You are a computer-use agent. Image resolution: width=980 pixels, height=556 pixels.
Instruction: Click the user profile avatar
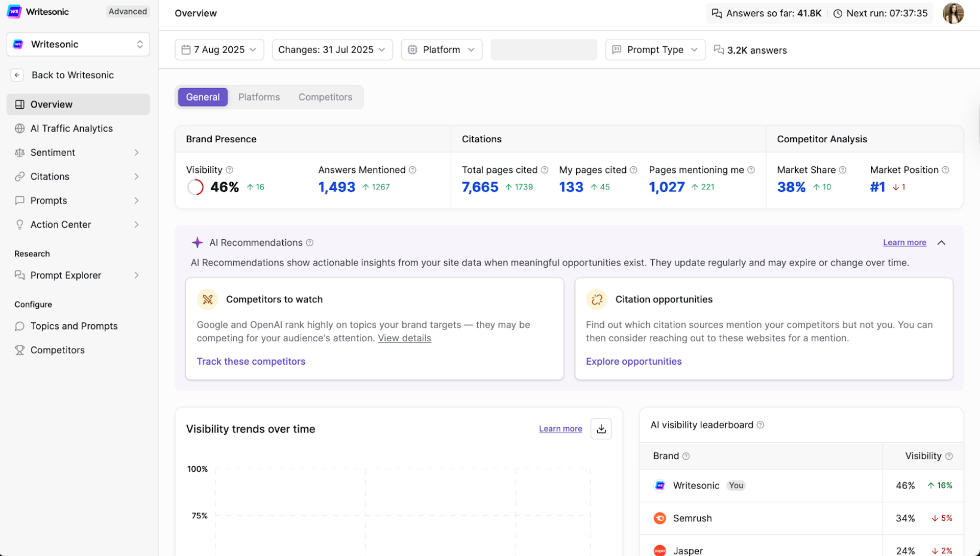[x=953, y=13]
